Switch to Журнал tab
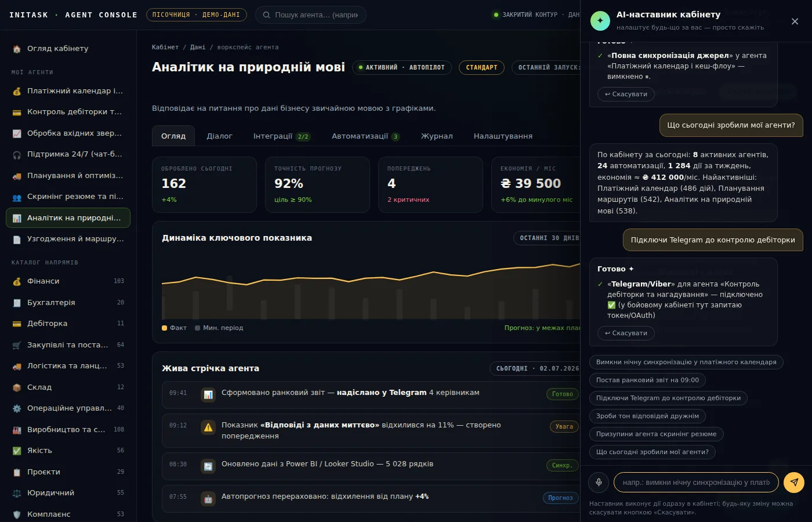This screenshot has height=522, width=812. [437, 136]
